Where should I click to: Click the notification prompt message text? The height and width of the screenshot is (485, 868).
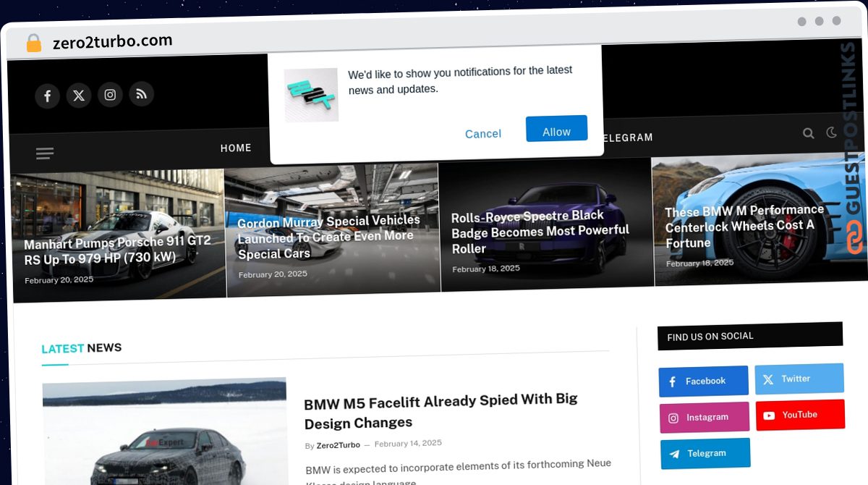coord(460,80)
